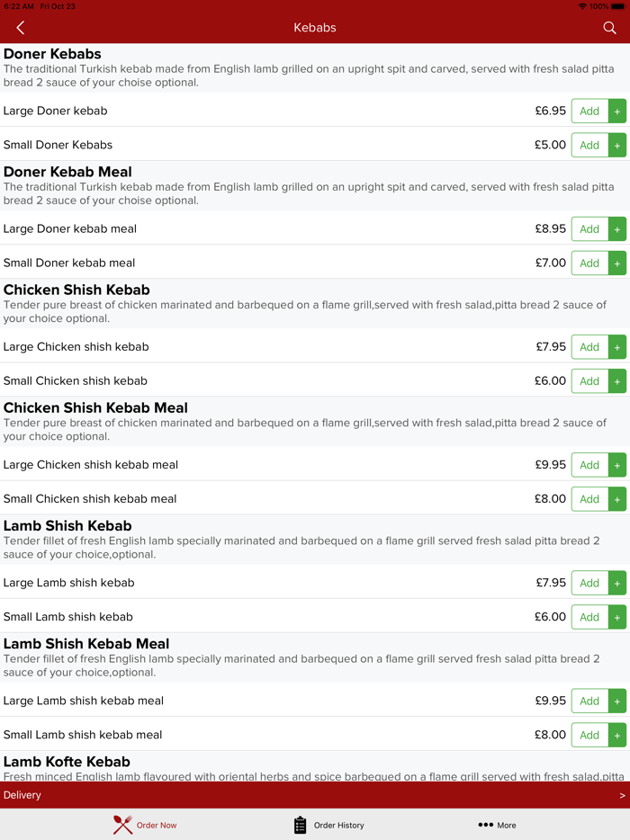Expand the Delivery bar arrow
630x840 pixels.
pyautogui.click(x=622, y=795)
